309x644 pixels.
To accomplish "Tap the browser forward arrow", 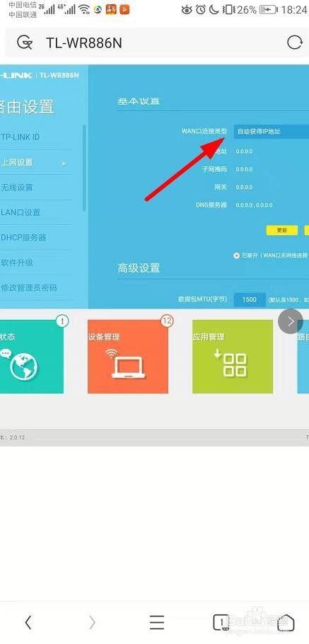I will tap(92, 623).
